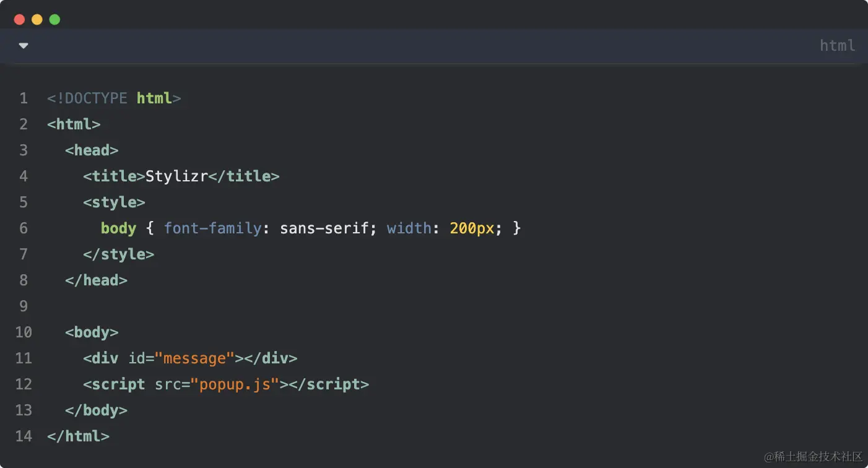Image resolution: width=868 pixels, height=468 pixels.
Task: Click the opening <html> tag on line 2
Action: [74, 124]
